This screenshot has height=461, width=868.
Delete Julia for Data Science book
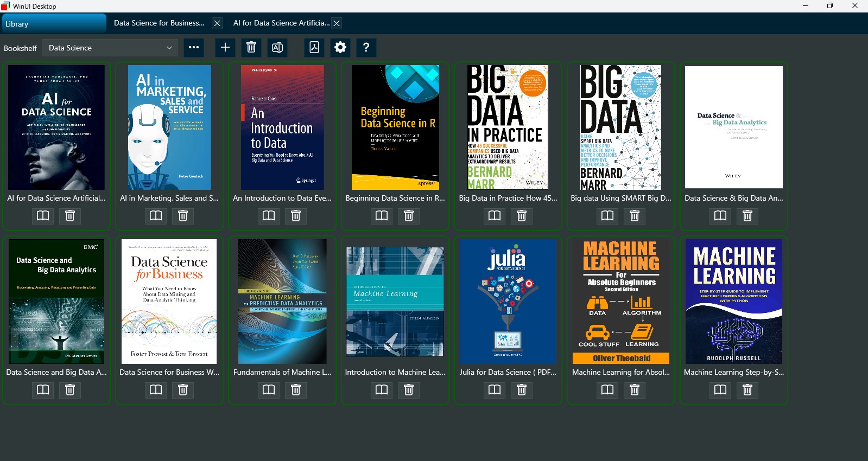[522, 390]
